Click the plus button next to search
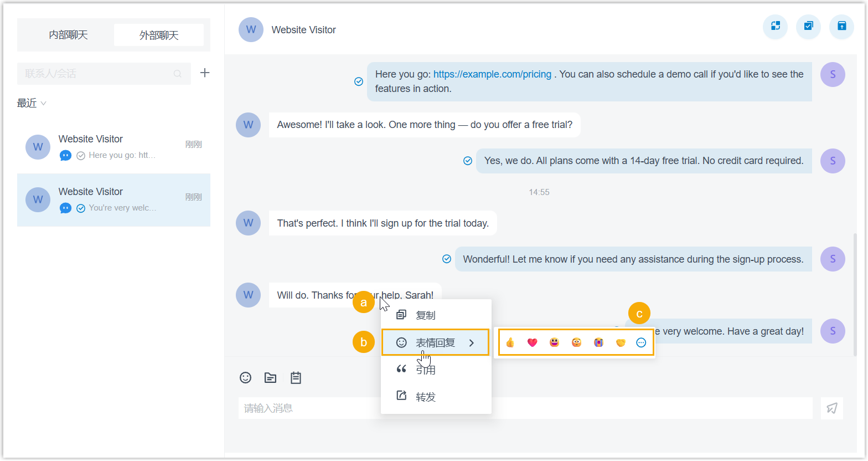 point(205,73)
